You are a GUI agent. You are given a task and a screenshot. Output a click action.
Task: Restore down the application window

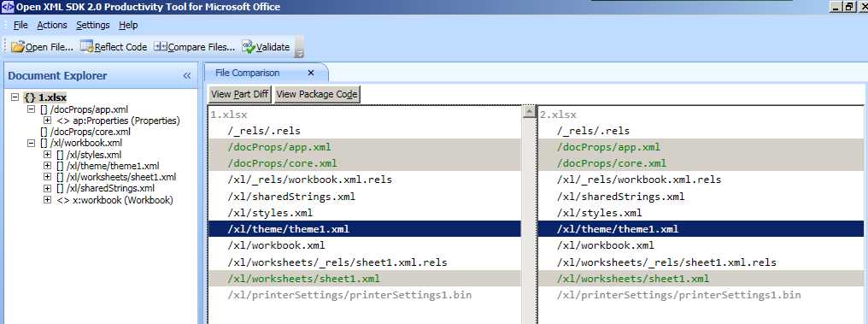[848, 7]
